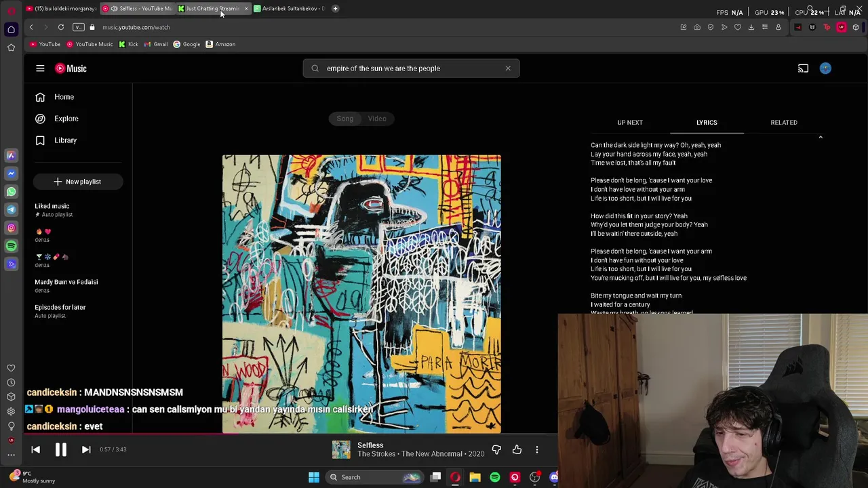The width and height of the screenshot is (868, 488).
Task: Close the Just Chatting Streams browser tab
Action: pyautogui.click(x=246, y=9)
